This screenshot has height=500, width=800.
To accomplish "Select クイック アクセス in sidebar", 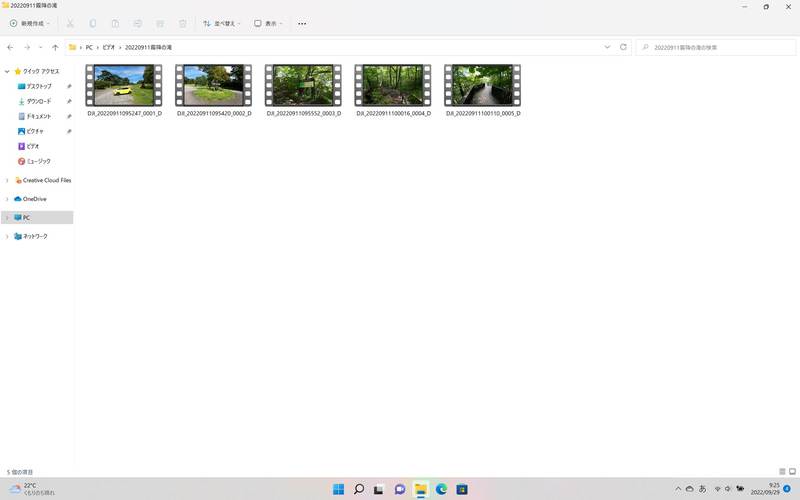I will [41, 71].
